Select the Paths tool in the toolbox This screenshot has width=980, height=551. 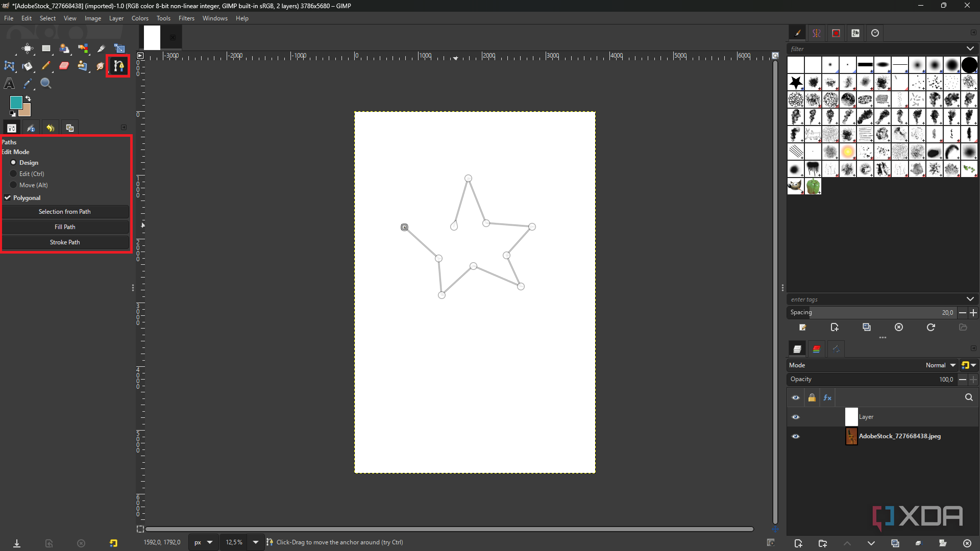[118, 66]
